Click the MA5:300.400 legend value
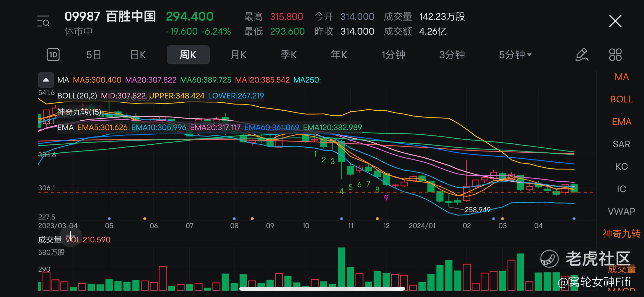This screenshot has width=644, height=297. tap(97, 80)
